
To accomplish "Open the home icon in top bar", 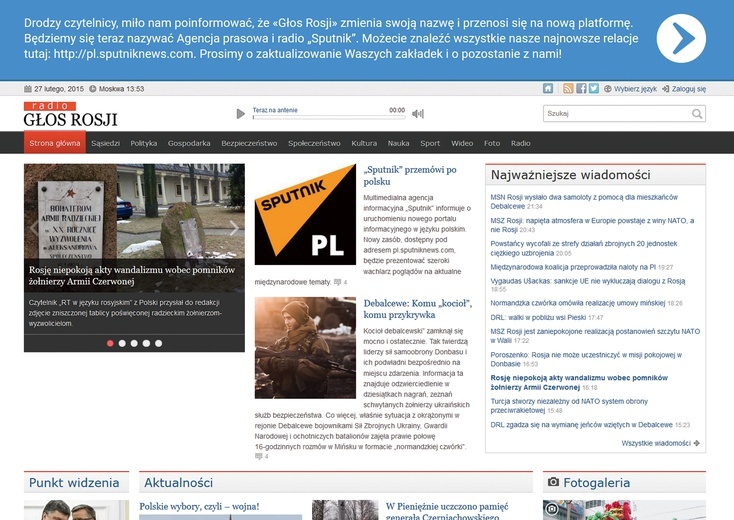I will 548,88.
